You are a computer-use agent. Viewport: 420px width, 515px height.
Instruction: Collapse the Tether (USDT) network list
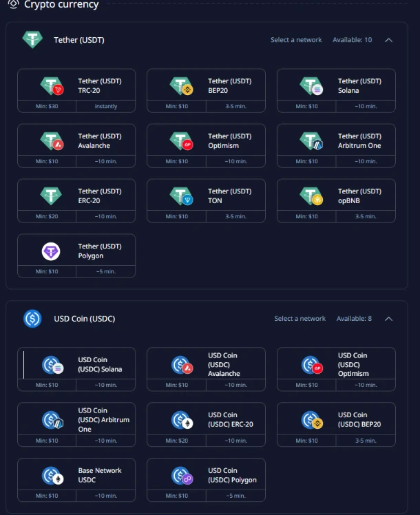pyautogui.click(x=388, y=40)
